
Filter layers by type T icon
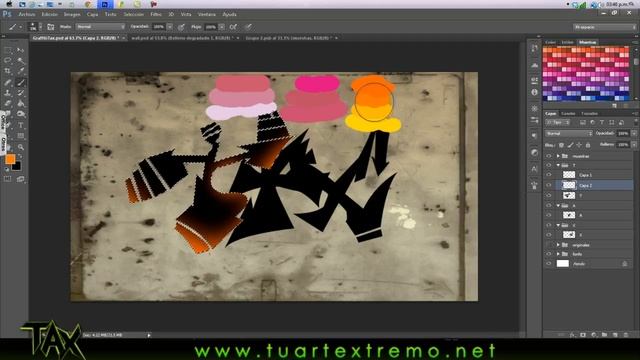pyautogui.click(x=602, y=122)
